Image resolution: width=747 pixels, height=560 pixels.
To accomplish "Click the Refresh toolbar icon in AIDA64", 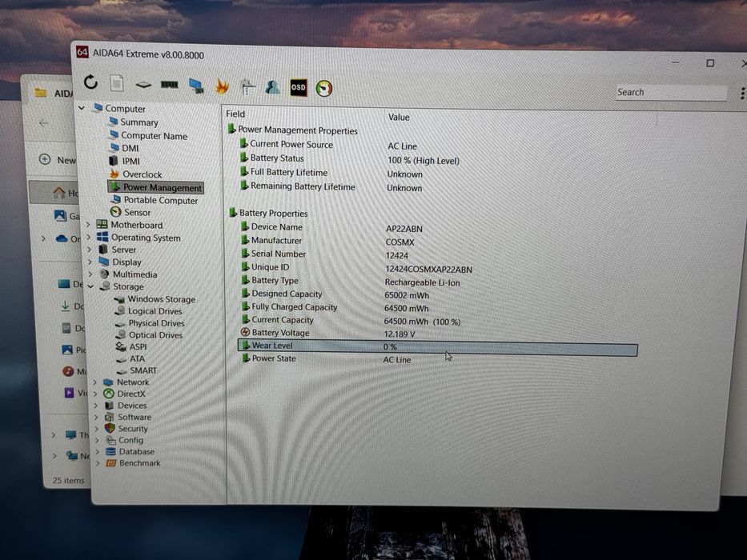I will point(90,83).
